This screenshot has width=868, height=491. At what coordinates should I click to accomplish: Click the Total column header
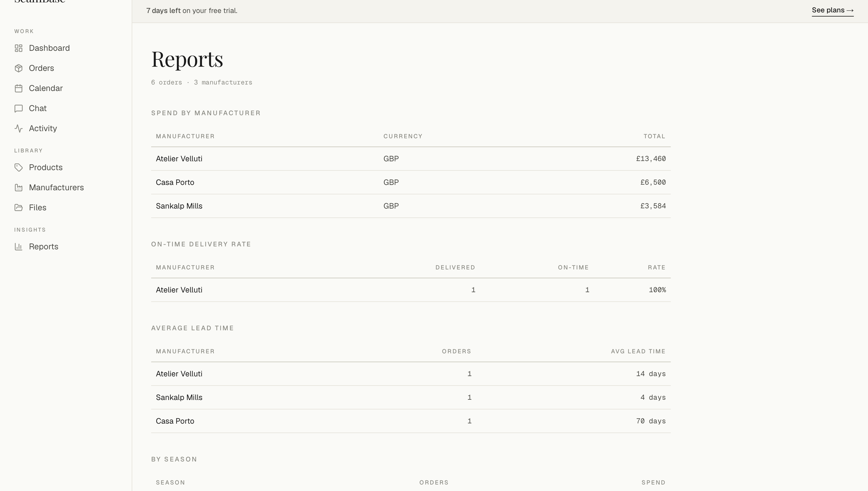point(654,136)
